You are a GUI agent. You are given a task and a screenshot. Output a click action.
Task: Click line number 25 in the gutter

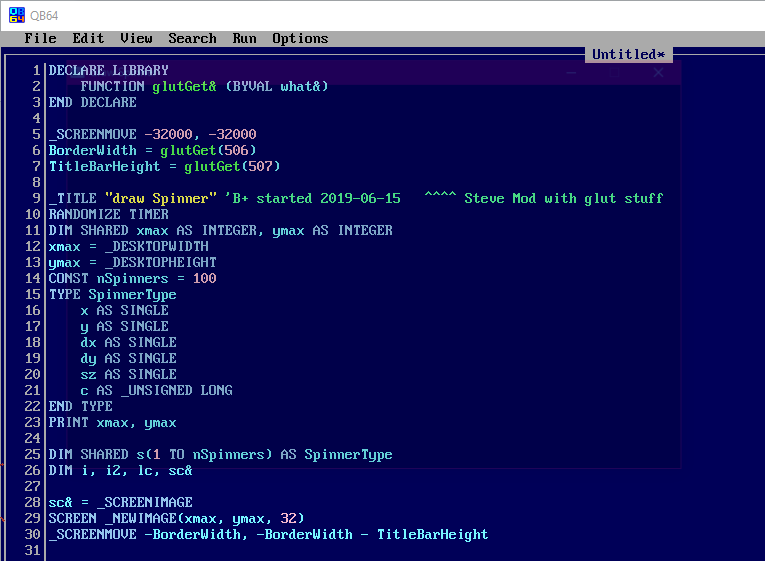point(32,454)
